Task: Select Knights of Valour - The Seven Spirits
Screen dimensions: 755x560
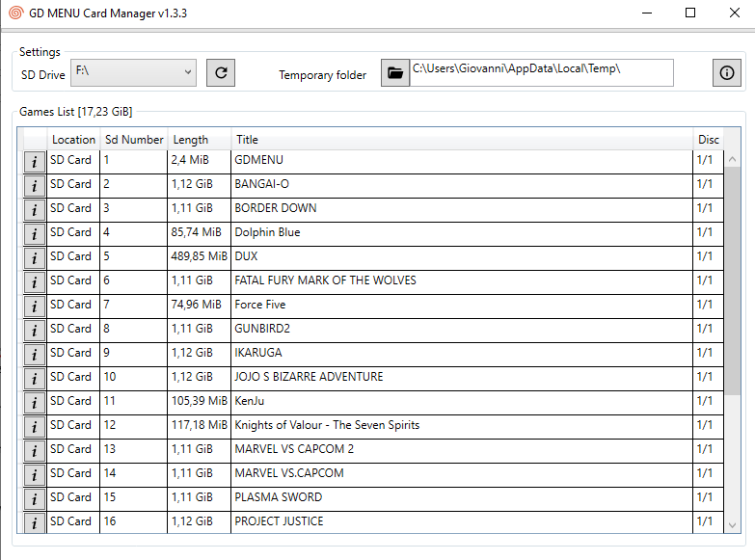Action: [x=462, y=427]
